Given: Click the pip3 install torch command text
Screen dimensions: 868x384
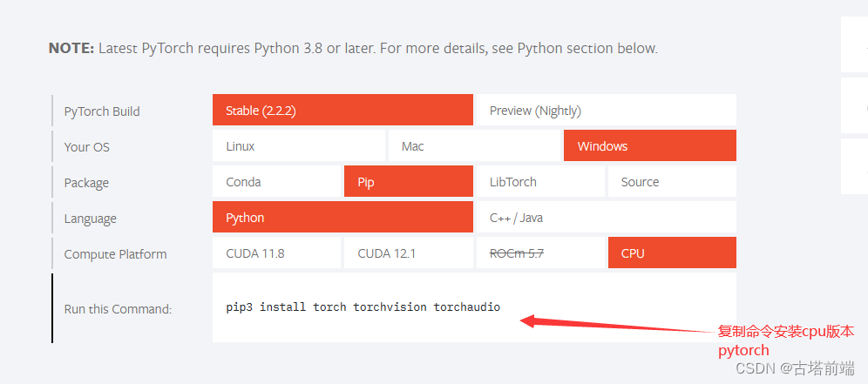Looking at the screenshot, I should coord(363,307).
